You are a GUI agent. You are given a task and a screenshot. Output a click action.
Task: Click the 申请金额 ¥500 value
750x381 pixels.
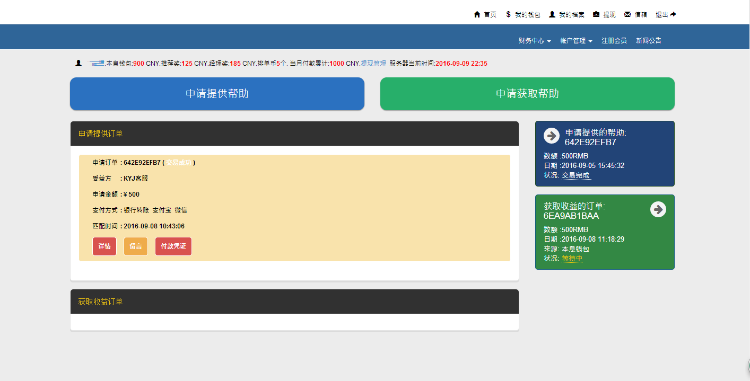(x=132, y=194)
